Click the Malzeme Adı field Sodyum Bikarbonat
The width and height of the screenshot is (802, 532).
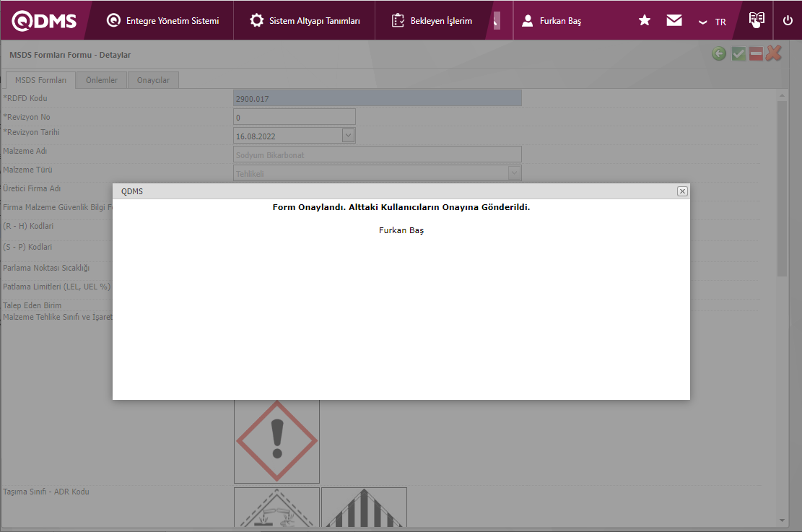pyautogui.click(x=378, y=154)
